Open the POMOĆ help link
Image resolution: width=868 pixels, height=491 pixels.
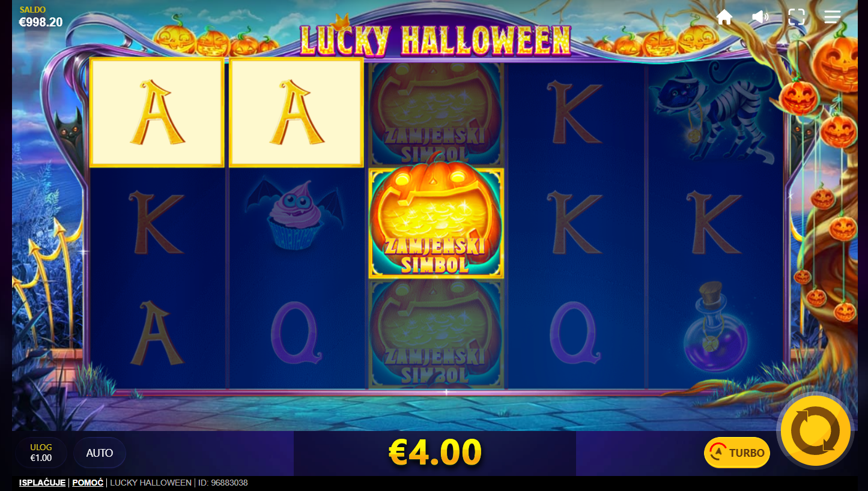pyautogui.click(x=88, y=483)
